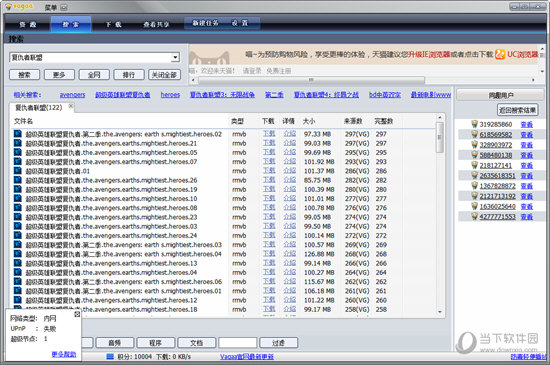Click the 关闭全部 button
Image resolution: width=550 pixels, height=365 pixels.
164,75
